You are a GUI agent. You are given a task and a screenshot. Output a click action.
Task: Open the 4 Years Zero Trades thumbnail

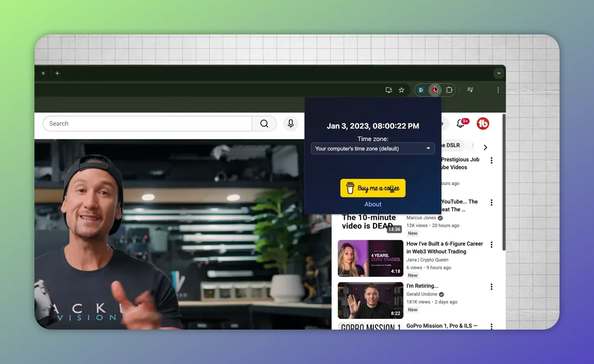(370, 258)
